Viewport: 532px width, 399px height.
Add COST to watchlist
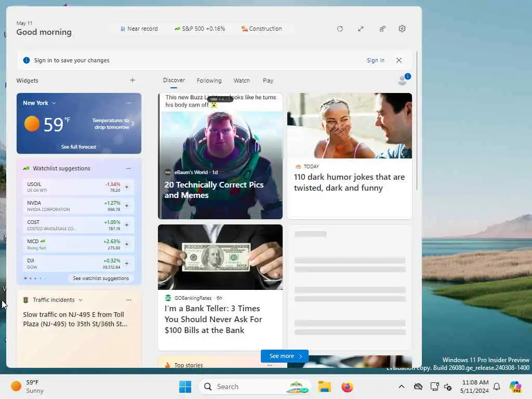[127, 224]
